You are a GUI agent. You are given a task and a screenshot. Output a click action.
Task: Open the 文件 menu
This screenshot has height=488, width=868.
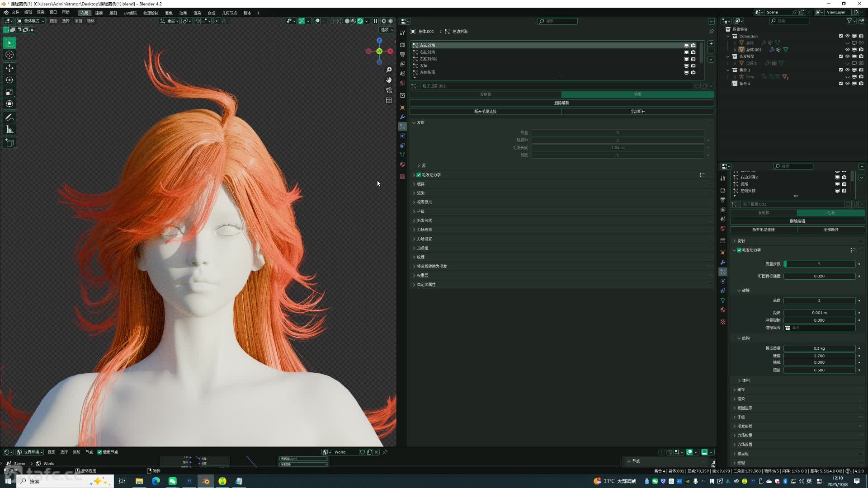click(15, 13)
